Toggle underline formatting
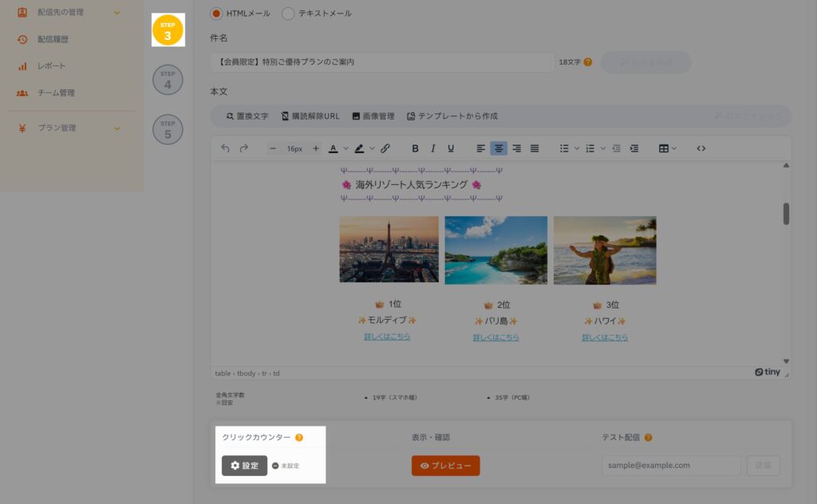The width and height of the screenshot is (817, 504). tap(451, 148)
